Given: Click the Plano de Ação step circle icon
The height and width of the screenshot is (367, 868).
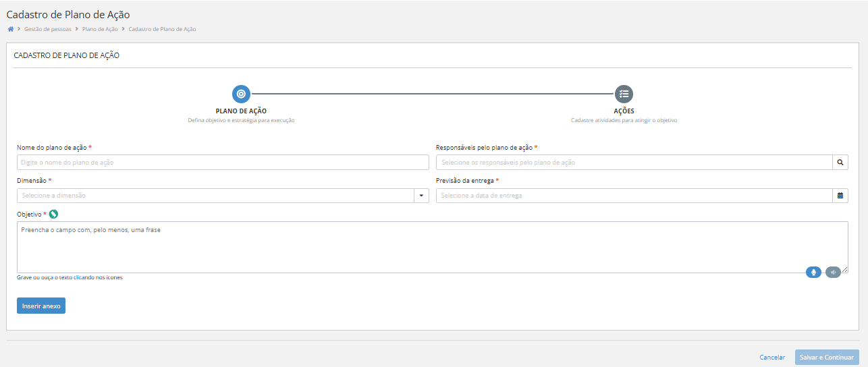Looking at the screenshot, I should coord(241,94).
